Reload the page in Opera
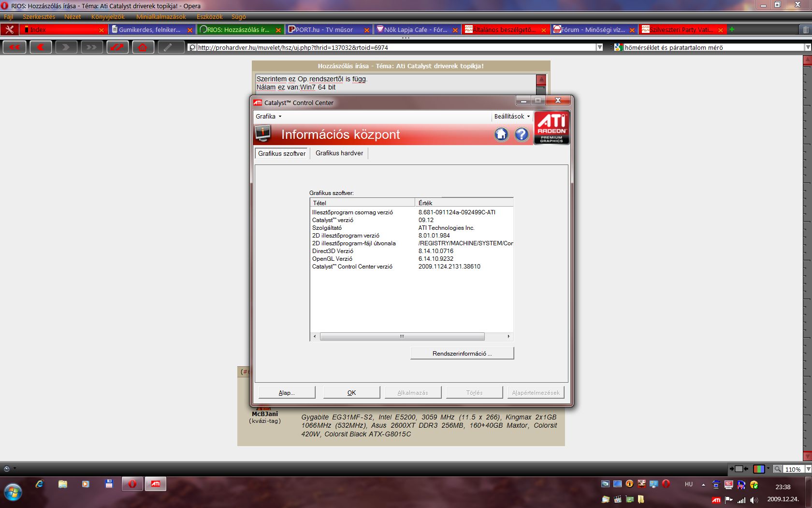Viewport: 812px width, 508px height. click(117, 47)
